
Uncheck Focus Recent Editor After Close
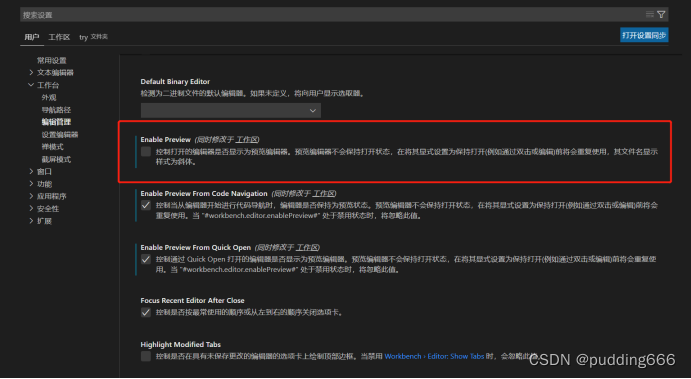point(146,312)
